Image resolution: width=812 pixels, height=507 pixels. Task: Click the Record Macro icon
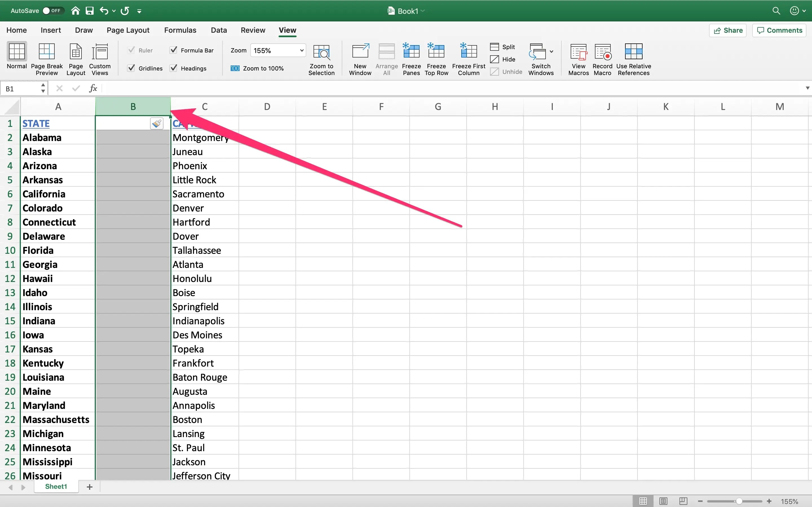[x=602, y=52]
